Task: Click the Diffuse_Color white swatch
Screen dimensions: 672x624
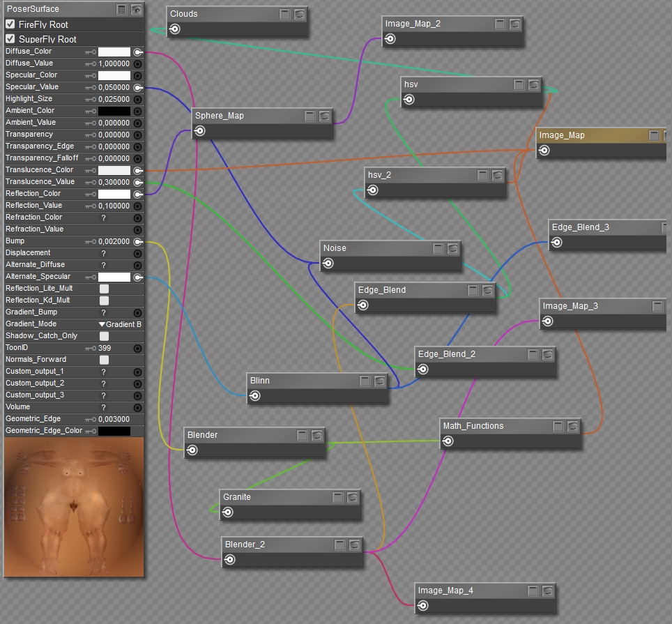Action: click(x=114, y=52)
